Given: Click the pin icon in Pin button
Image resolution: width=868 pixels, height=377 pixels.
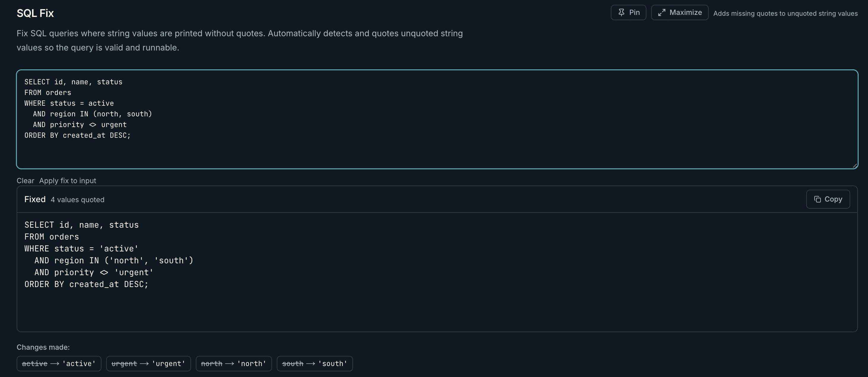Looking at the screenshot, I should pyautogui.click(x=621, y=12).
